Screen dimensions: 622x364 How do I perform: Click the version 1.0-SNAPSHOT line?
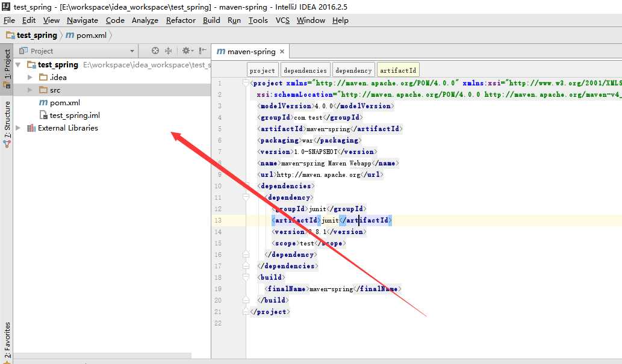coord(317,152)
